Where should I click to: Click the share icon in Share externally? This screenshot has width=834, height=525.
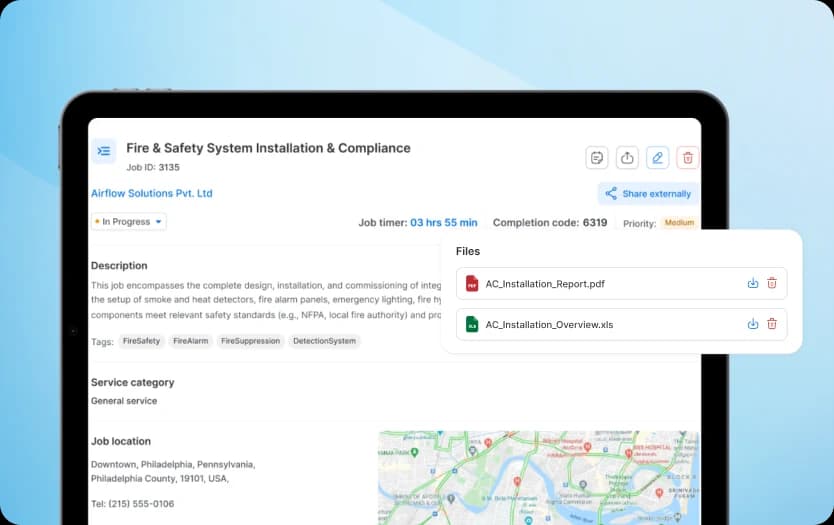click(x=611, y=194)
